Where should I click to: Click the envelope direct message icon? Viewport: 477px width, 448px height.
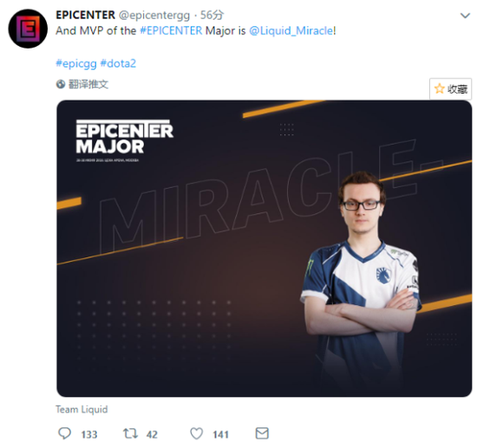tap(262, 433)
